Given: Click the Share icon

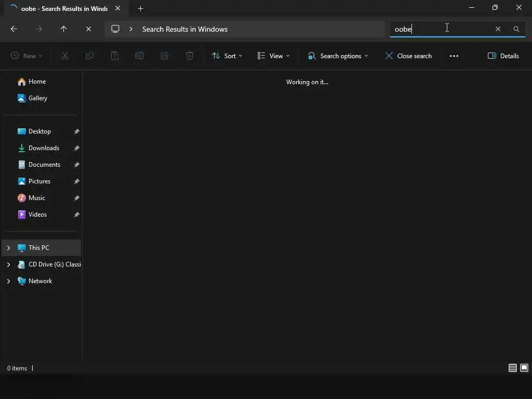Looking at the screenshot, I should 165,56.
